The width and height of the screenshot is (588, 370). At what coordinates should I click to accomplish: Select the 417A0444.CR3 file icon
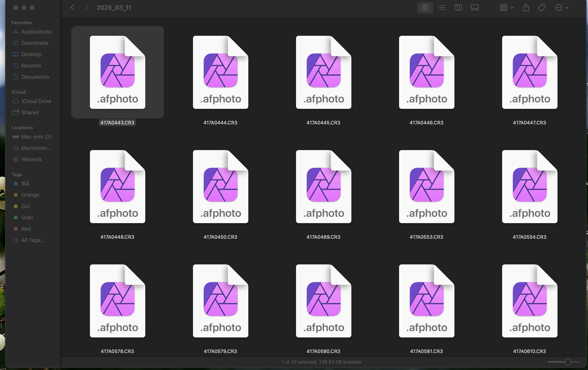(x=220, y=72)
